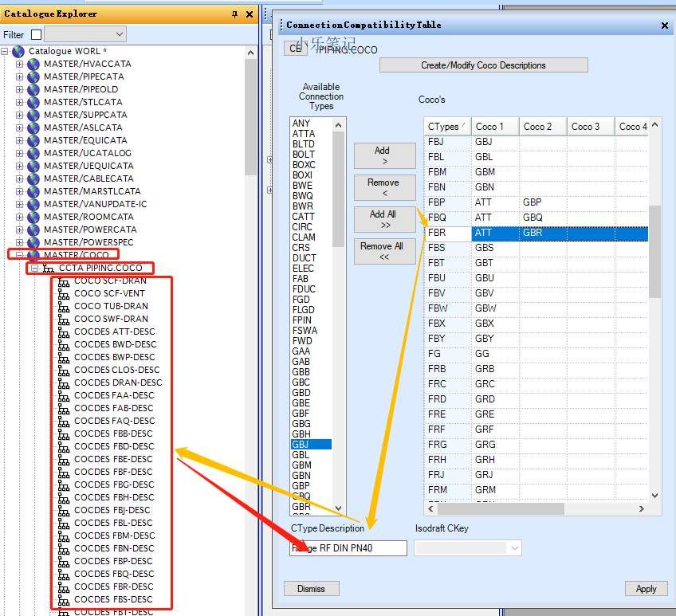The image size is (676, 616).
Task: Select the MASTER/MARSTLCATA globe icon
Action: [x=33, y=191]
